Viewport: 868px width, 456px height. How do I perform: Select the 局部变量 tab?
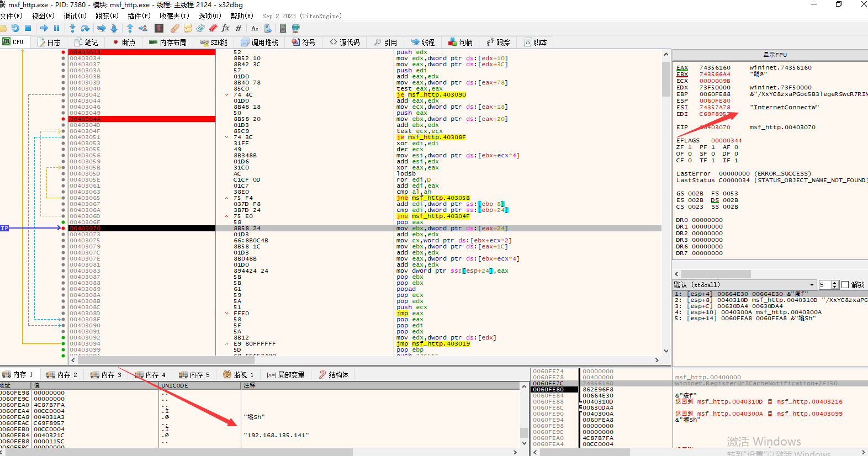click(x=286, y=375)
